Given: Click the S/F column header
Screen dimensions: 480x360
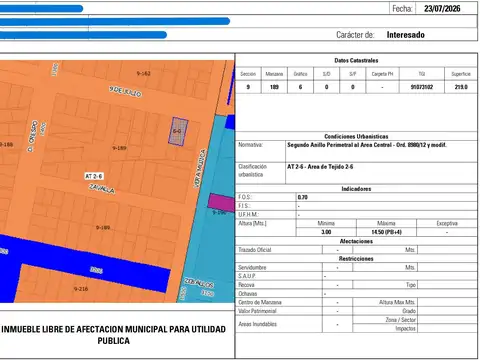Looking at the screenshot, I should pos(353,74).
